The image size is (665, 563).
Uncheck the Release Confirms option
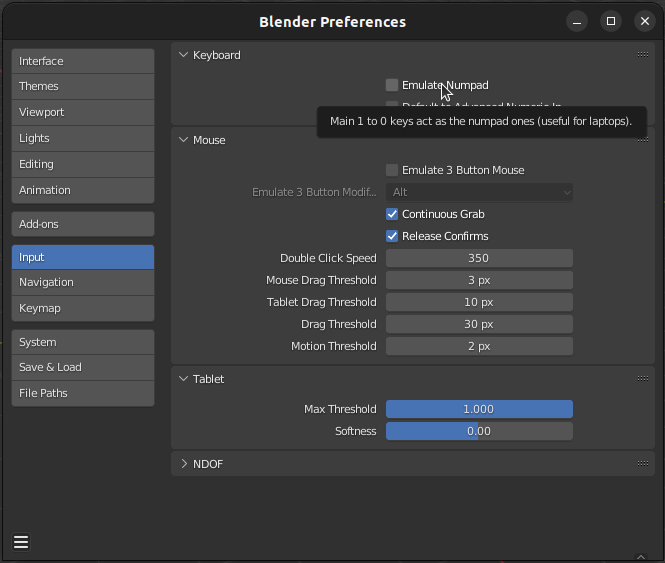point(392,236)
